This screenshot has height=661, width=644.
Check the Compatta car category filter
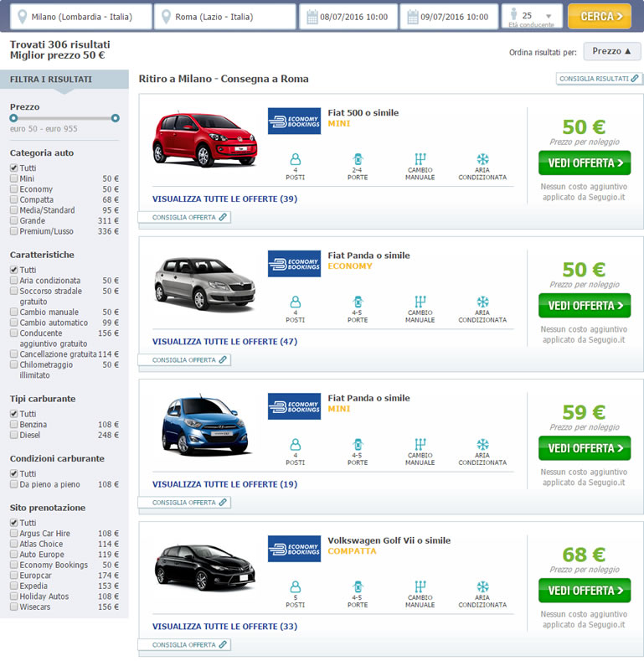pyautogui.click(x=14, y=199)
